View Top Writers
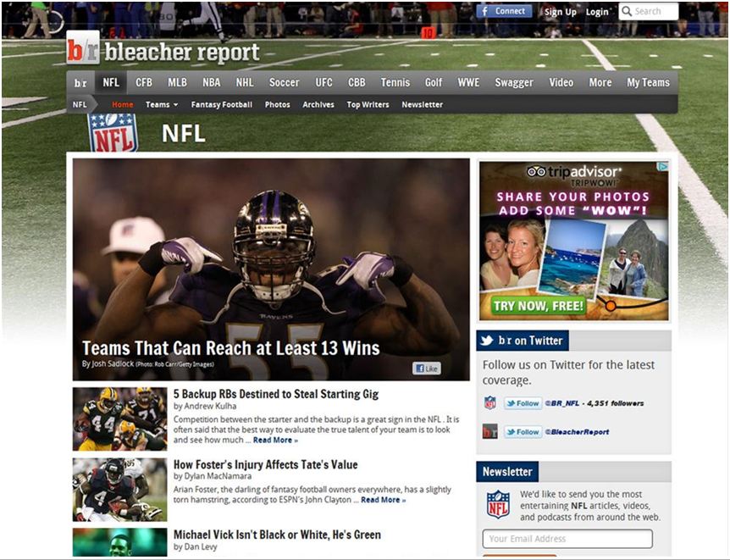The image size is (730, 560). tap(368, 105)
